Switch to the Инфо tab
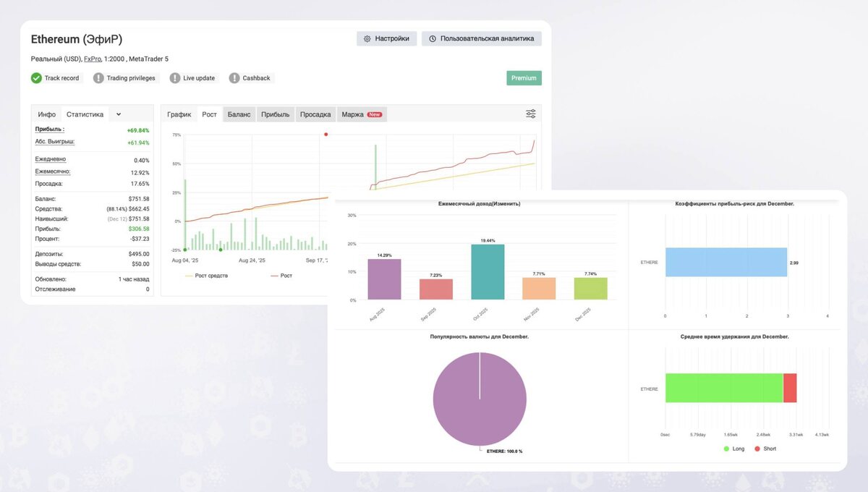The image size is (868, 492). point(47,114)
